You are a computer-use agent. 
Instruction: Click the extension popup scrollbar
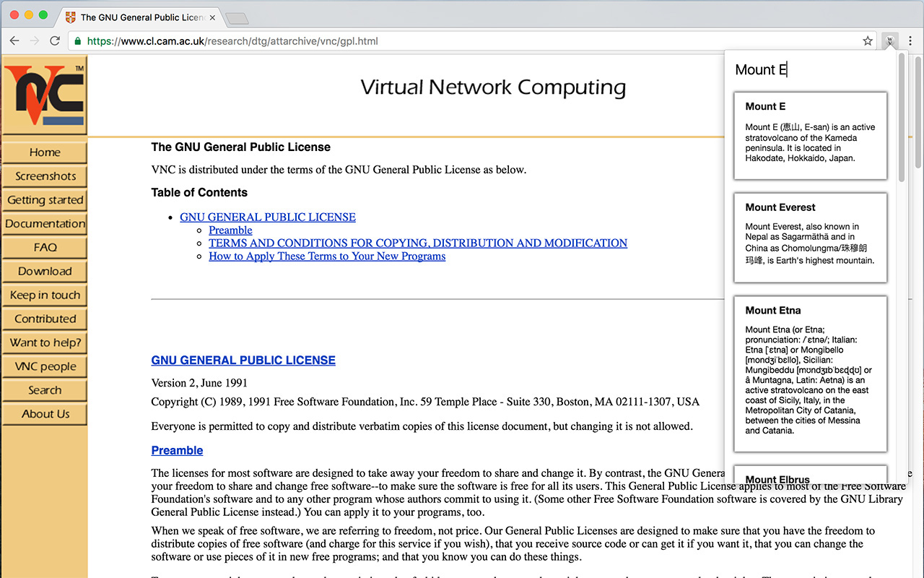902,118
